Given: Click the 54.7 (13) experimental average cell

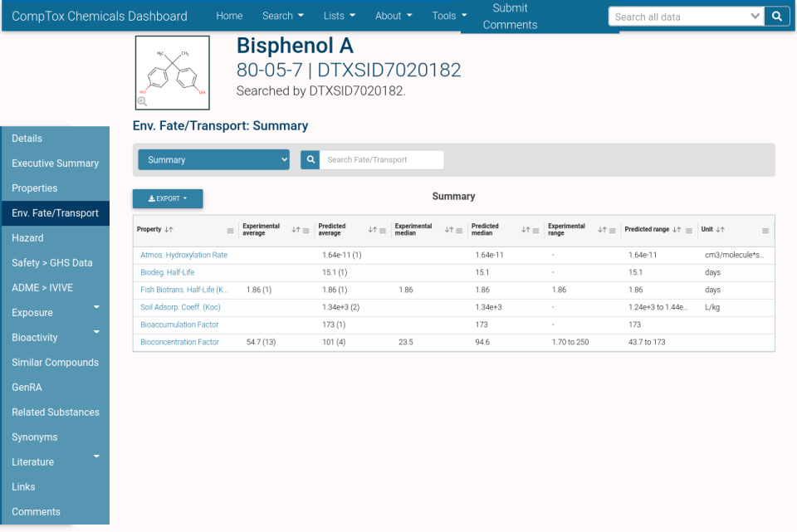Looking at the screenshot, I should 262,342.
